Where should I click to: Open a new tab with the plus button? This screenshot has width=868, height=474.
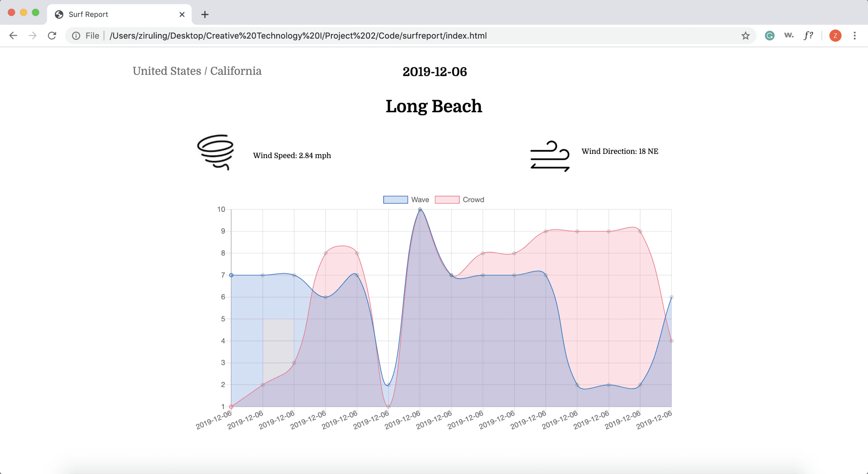205,14
